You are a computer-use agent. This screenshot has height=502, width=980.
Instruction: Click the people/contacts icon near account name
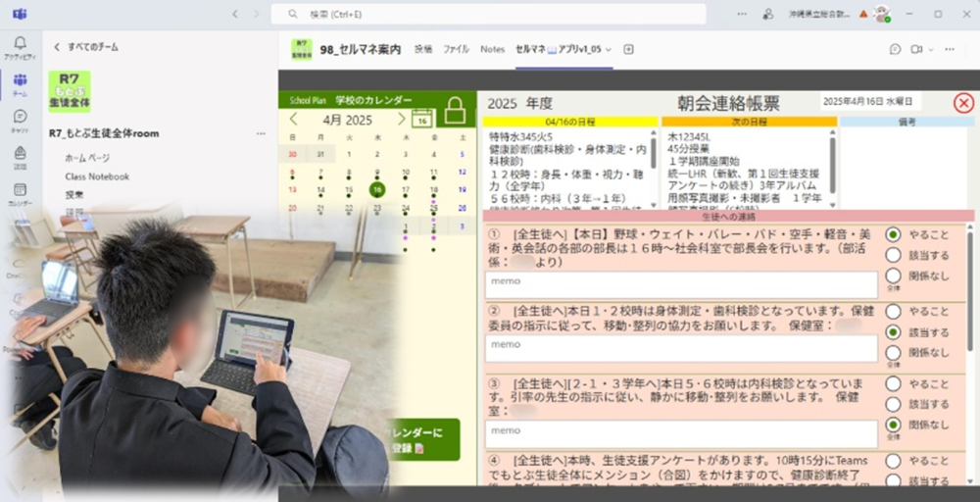(768, 14)
